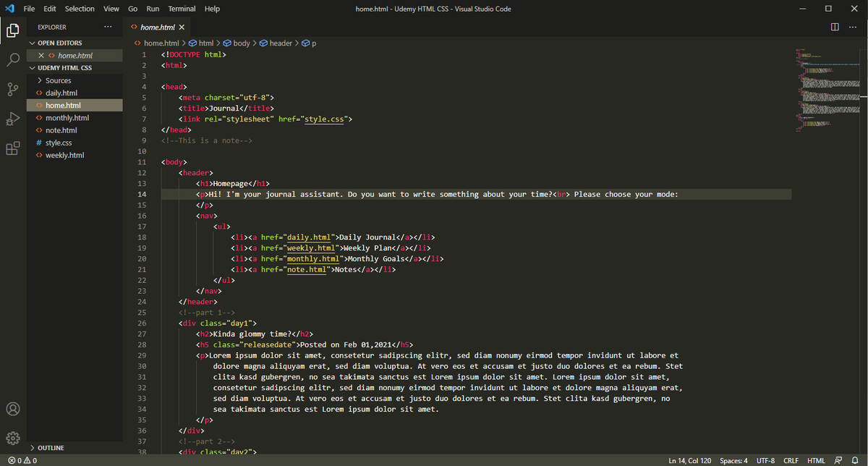Image resolution: width=868 pixels, height=466 pixels.
Task: Change the CRLF end of line sequence
Action: click(x=791, y=460)
